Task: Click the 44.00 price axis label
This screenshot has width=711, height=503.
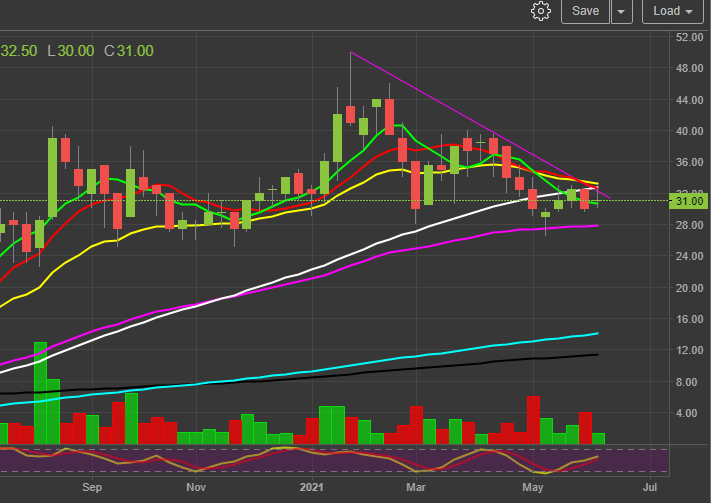Action: point(689,100)
